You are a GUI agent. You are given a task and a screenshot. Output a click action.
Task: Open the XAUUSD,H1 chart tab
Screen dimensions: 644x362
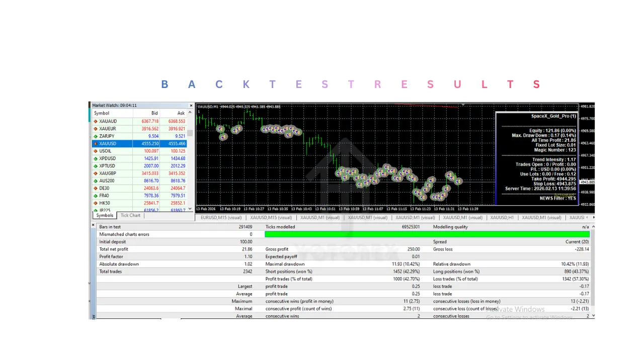502,218
